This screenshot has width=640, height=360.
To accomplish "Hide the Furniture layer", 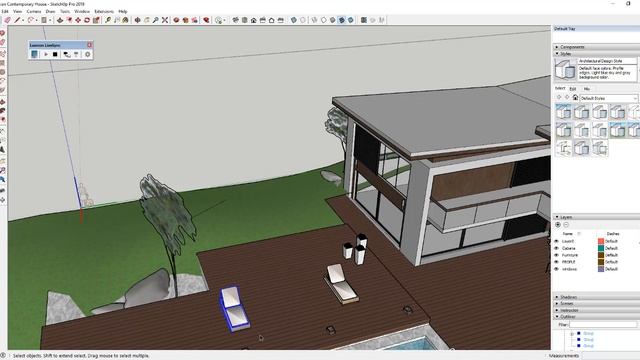I will [x=556, y=255].
